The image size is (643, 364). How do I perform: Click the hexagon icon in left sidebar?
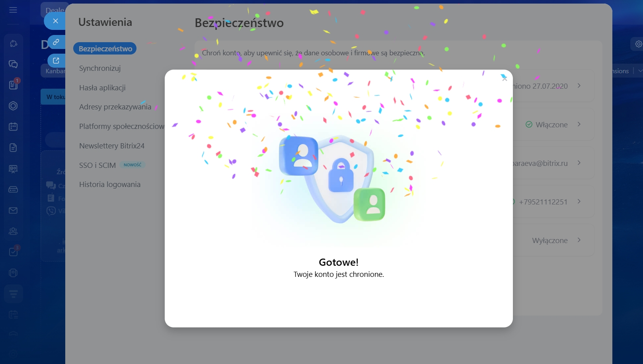[13, 106]
